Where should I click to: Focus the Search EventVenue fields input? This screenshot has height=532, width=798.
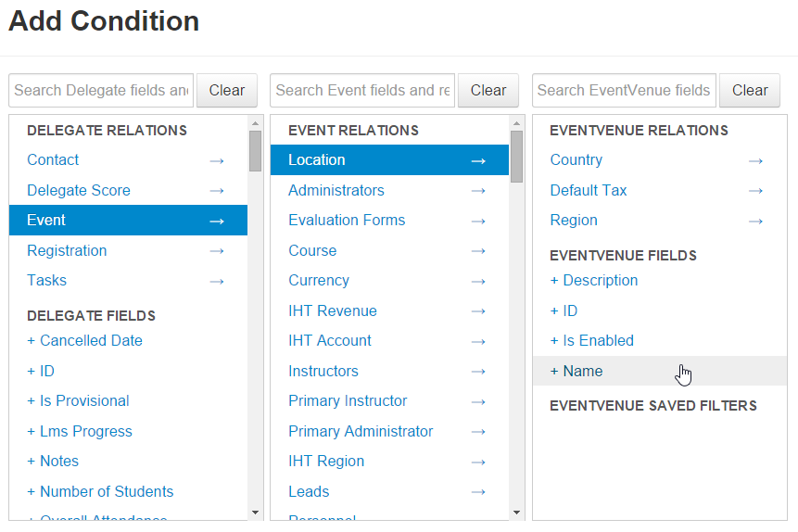624,90
